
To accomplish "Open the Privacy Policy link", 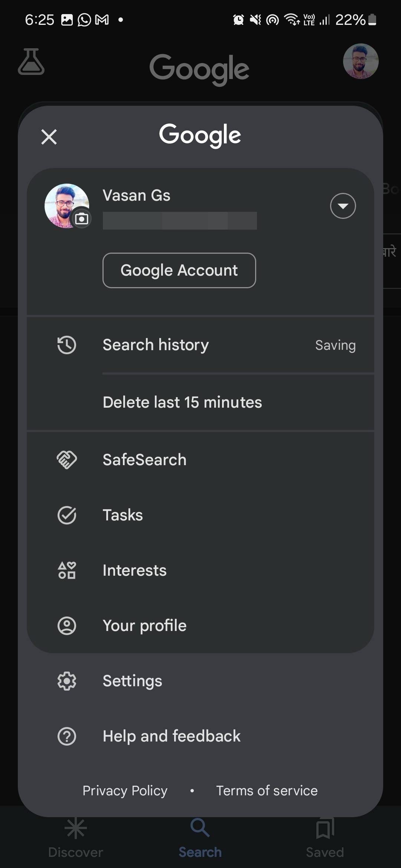I will click(125, 790).
